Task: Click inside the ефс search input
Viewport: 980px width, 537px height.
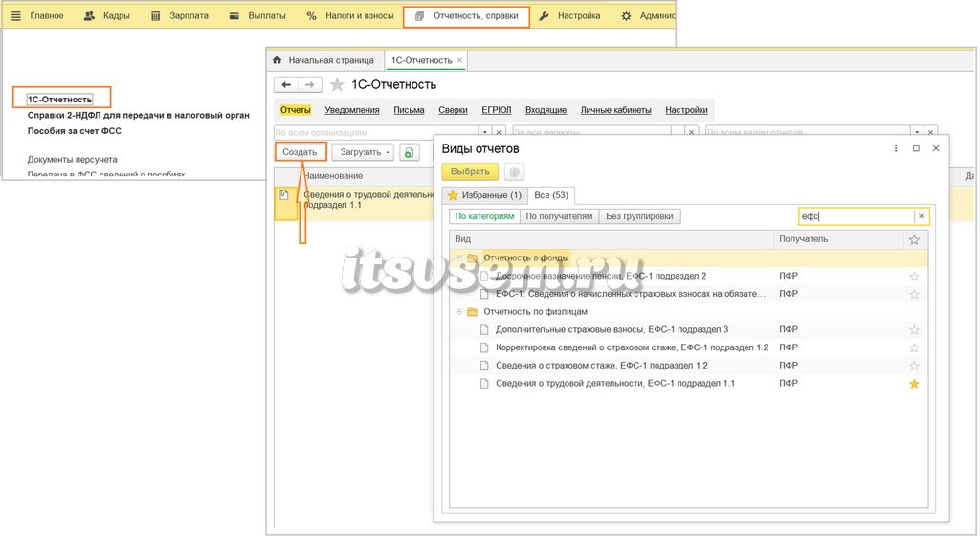Action: (857, 216)
